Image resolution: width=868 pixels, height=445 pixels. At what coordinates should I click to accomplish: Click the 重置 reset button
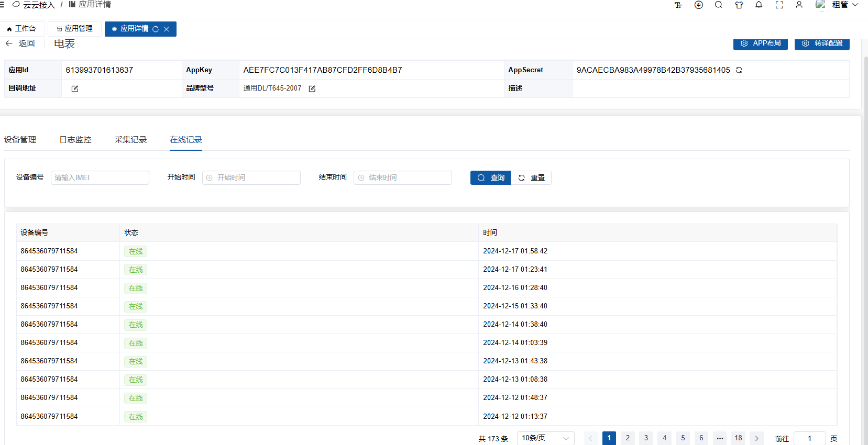pyautogui.click(x=531, y=177)
